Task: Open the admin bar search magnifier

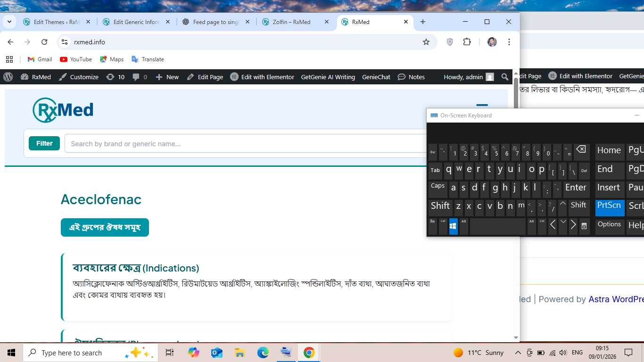Action: click(505, 77)
